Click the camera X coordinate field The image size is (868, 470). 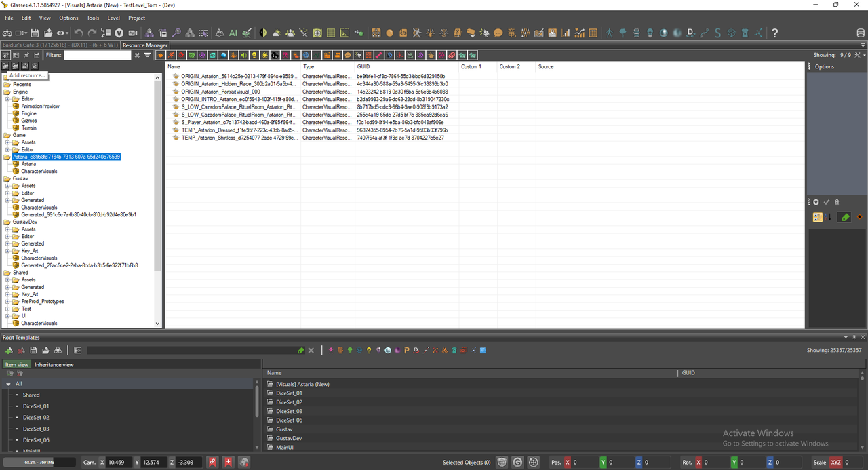120,462
